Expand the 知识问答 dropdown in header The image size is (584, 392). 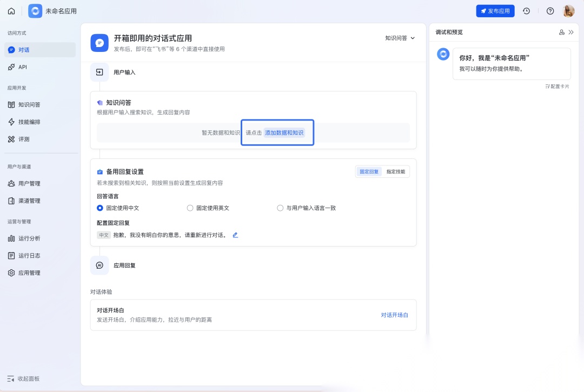[x=400, y=38]
